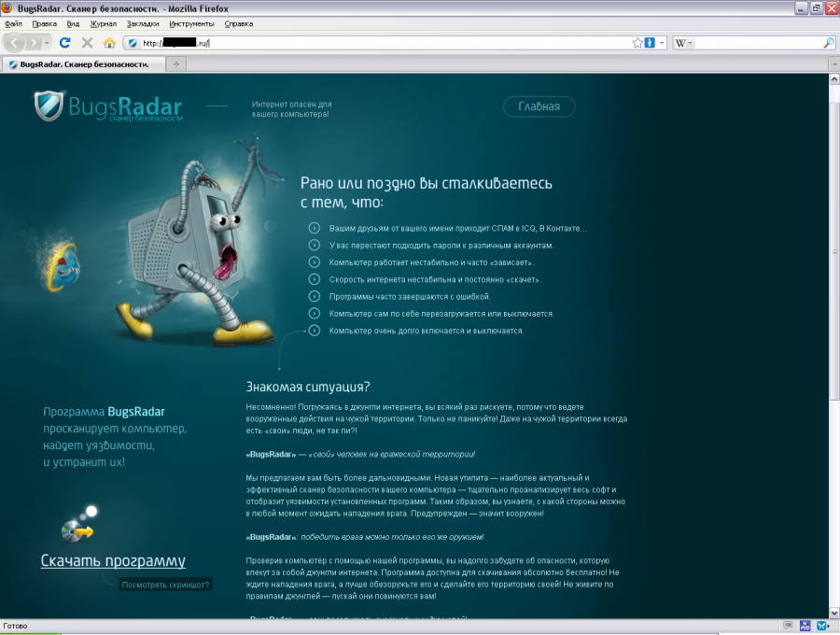Open the Инструменты menu

(x=191, y=23)
